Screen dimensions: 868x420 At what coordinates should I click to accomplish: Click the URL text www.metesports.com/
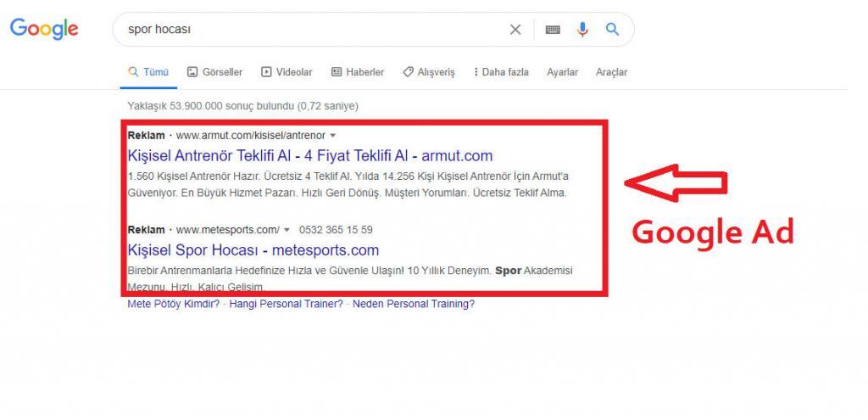[x=228, y=230]
